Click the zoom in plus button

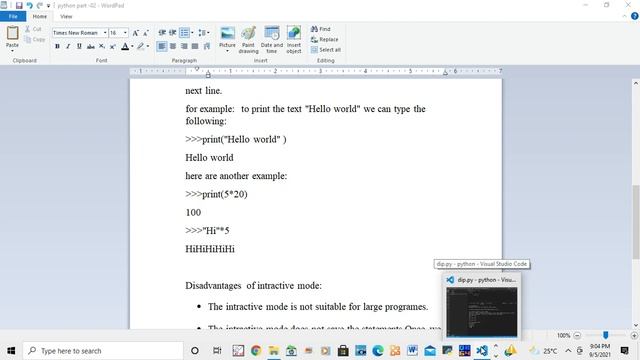pos(634,335)
